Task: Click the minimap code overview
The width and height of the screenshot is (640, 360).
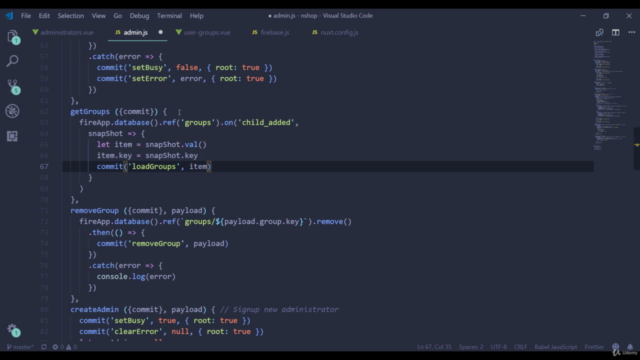Action: pyautogui.click(x=611, y=96)
